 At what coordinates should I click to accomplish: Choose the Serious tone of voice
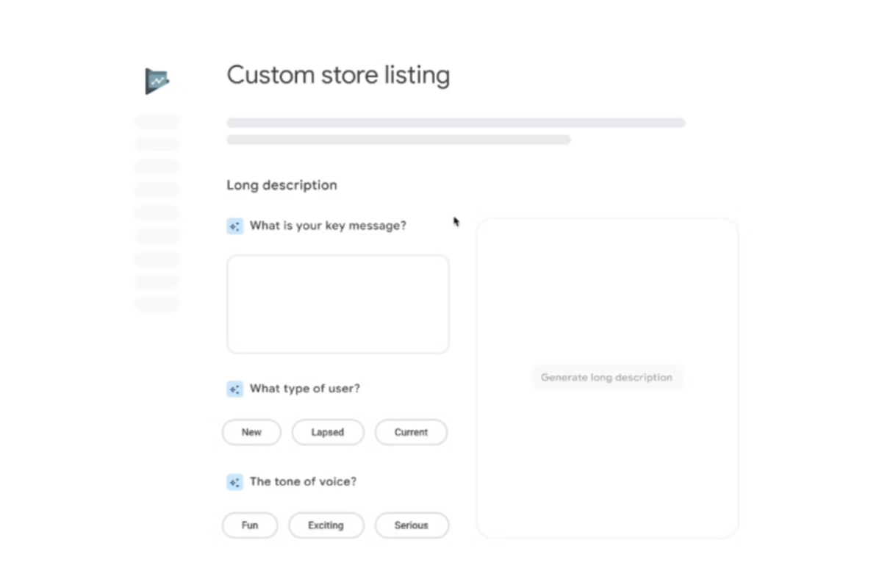[412, 526]
